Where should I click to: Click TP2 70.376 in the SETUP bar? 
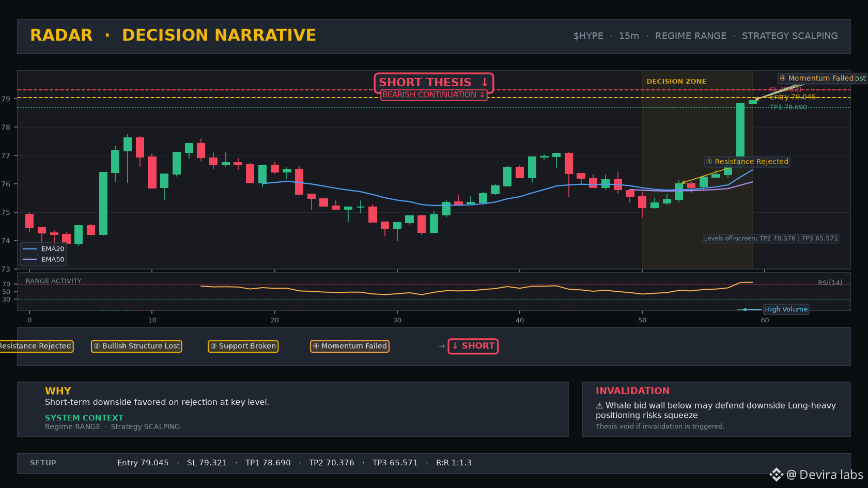coord(332,463)
